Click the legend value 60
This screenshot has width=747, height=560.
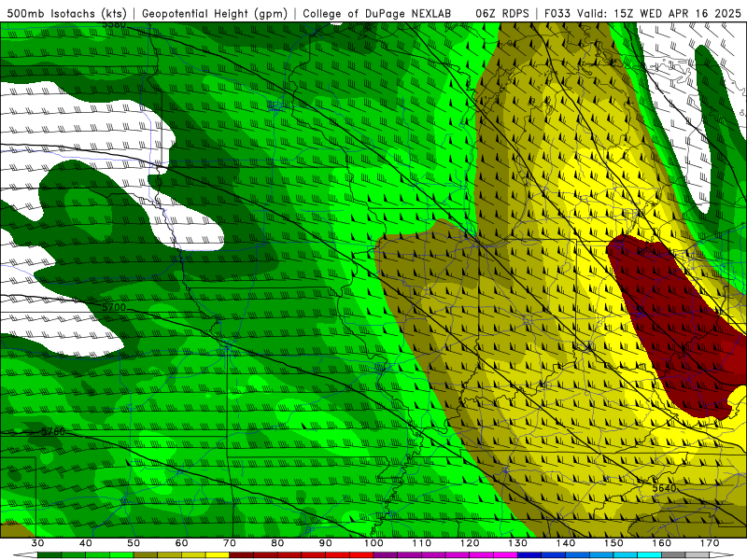181,543
